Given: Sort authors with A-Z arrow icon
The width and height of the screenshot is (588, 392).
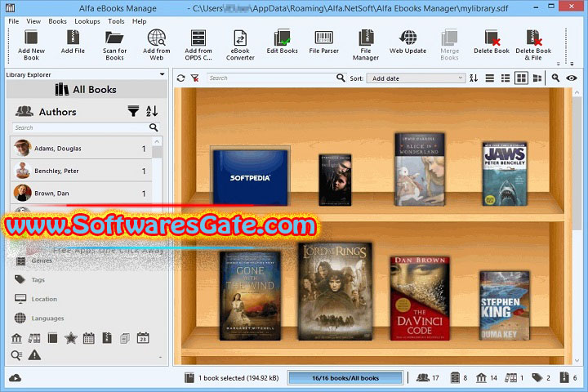Looking at the screenshot, I should (x=152, y=111).
